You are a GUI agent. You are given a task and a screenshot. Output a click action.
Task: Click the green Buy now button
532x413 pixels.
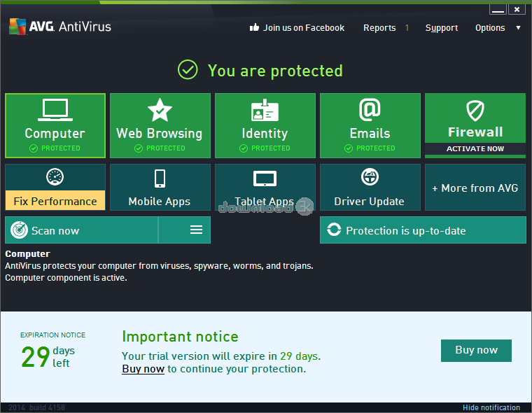[476, 350]
